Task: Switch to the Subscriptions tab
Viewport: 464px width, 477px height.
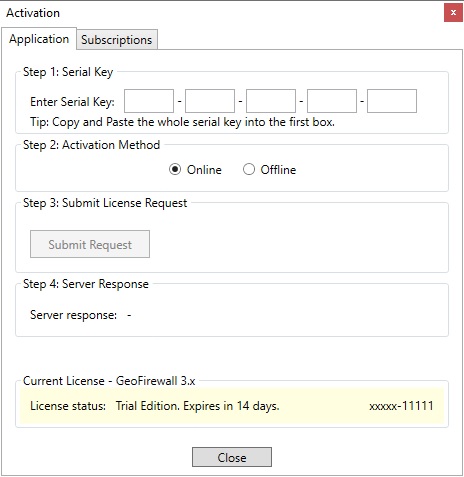Action: click(117, 40)
